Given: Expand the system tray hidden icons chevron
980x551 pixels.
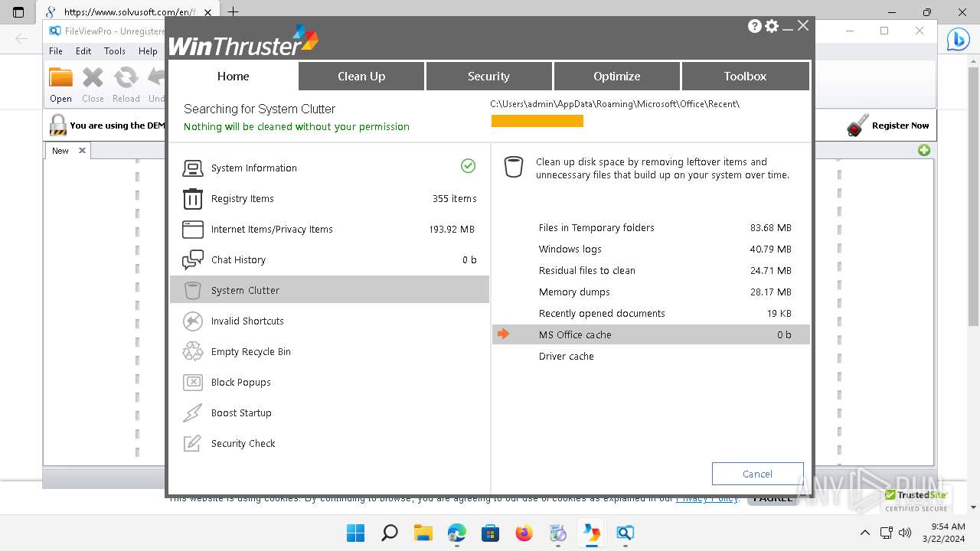Looking at the screenshot, I should tap(865, 533).
